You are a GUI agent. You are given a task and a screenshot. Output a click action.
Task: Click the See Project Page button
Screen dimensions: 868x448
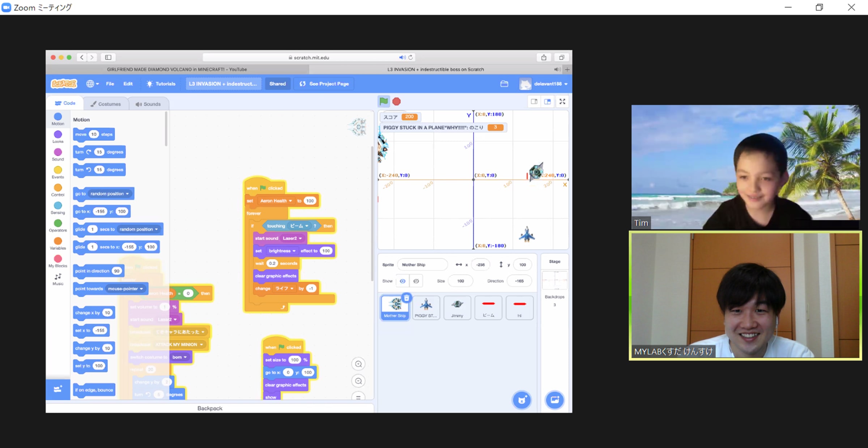point(324,84)
